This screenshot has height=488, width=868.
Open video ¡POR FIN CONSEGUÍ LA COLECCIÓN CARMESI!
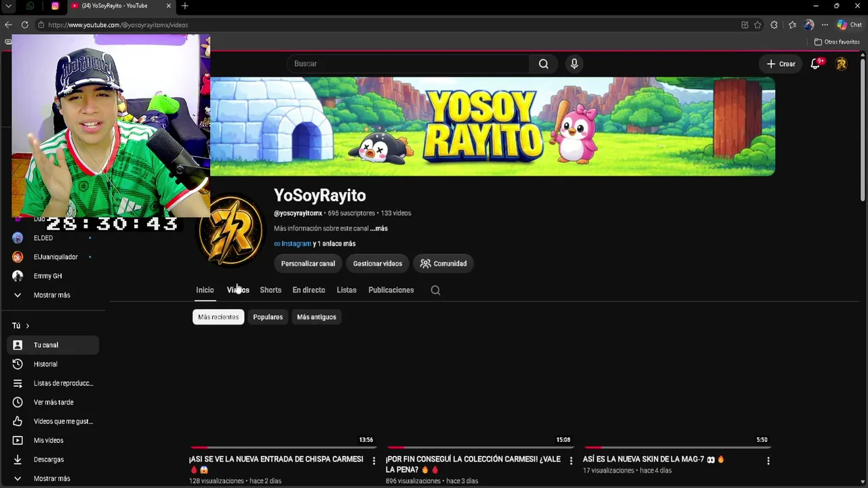point(473,464)
